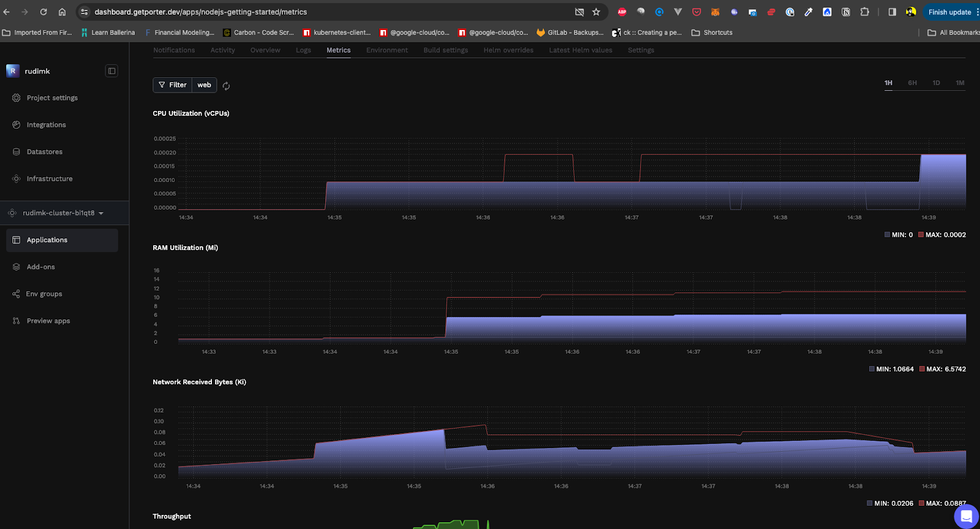This screenshot has width=980, height=529.
Task: Select the 1M time range
Action: point(960,83)
